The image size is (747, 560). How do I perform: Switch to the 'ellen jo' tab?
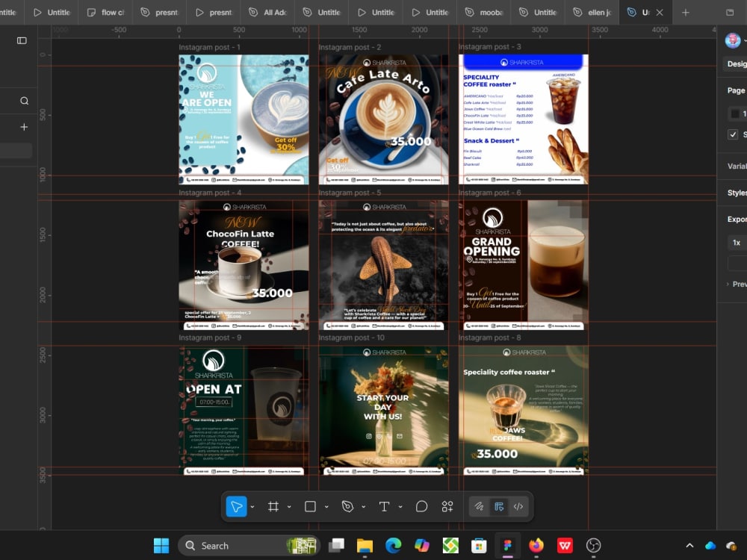[x=593, y=13]
